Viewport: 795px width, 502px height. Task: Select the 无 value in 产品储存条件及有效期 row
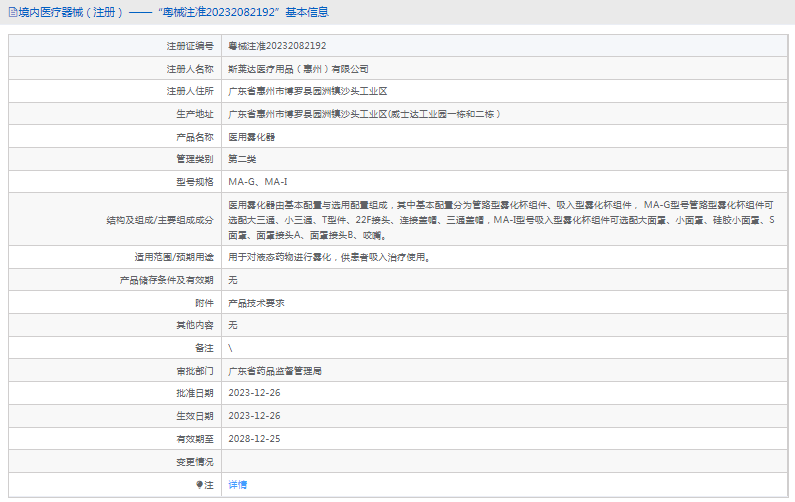pos(233,280)
